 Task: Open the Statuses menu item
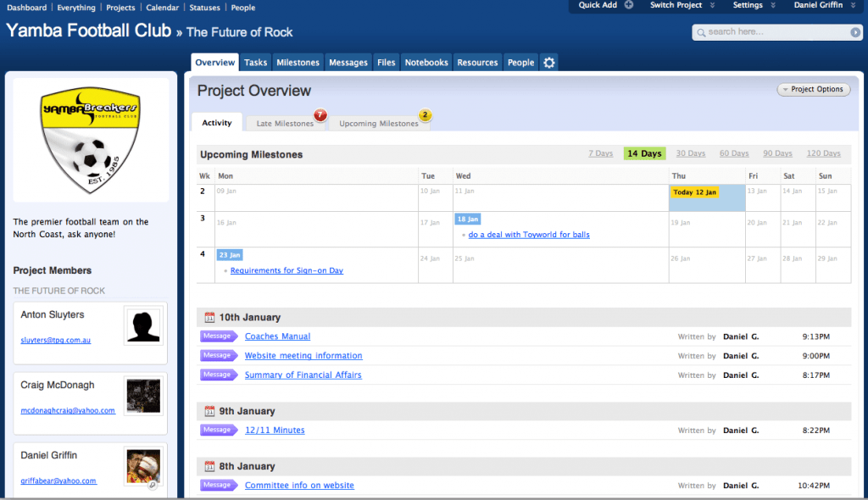(x=205, y=8)
